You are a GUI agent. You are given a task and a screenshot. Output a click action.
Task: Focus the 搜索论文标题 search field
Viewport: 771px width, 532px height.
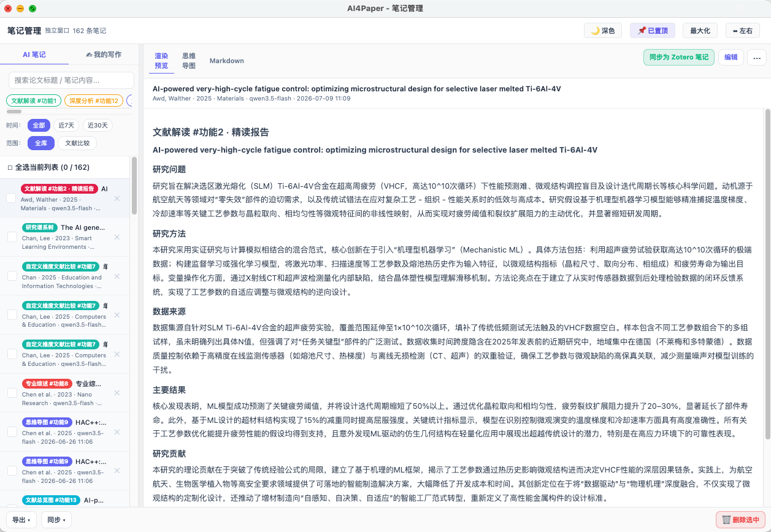click(x=71, y=80)
